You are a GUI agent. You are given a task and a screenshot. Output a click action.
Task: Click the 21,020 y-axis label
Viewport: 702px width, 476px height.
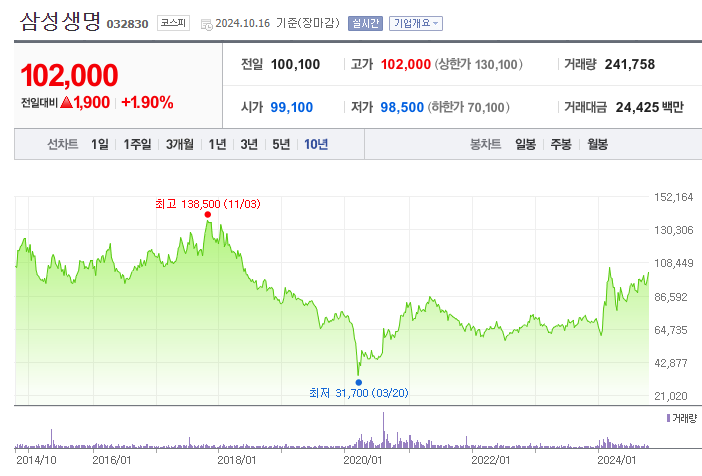point(671,396)
